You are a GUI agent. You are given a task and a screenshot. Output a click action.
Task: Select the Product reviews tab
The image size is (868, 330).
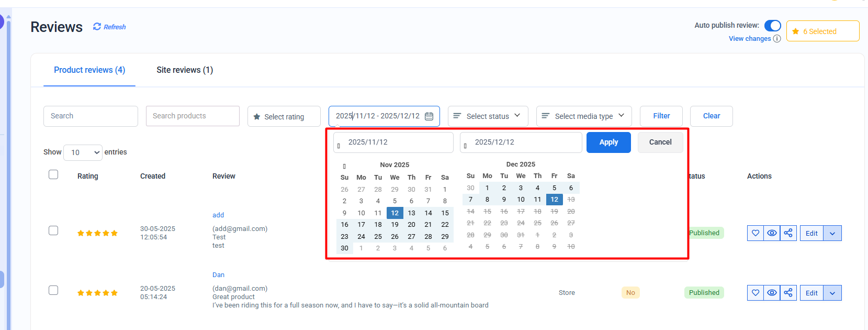(x=89, y=70)
